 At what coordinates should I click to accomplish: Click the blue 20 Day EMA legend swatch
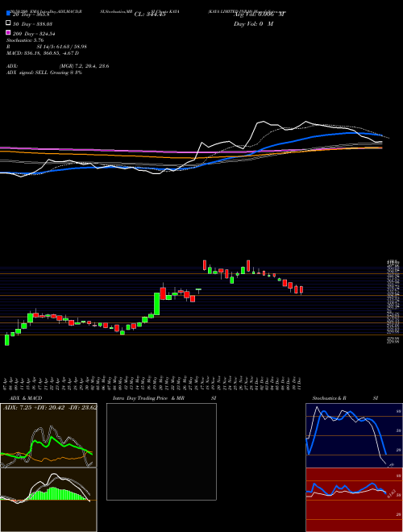[x=8, y=14]
